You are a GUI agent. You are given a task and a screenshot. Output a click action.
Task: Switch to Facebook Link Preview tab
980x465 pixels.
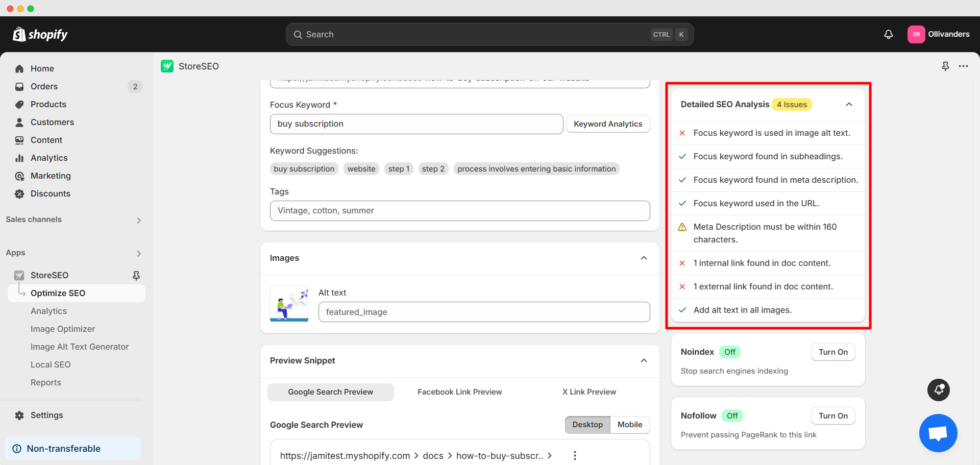459,391
